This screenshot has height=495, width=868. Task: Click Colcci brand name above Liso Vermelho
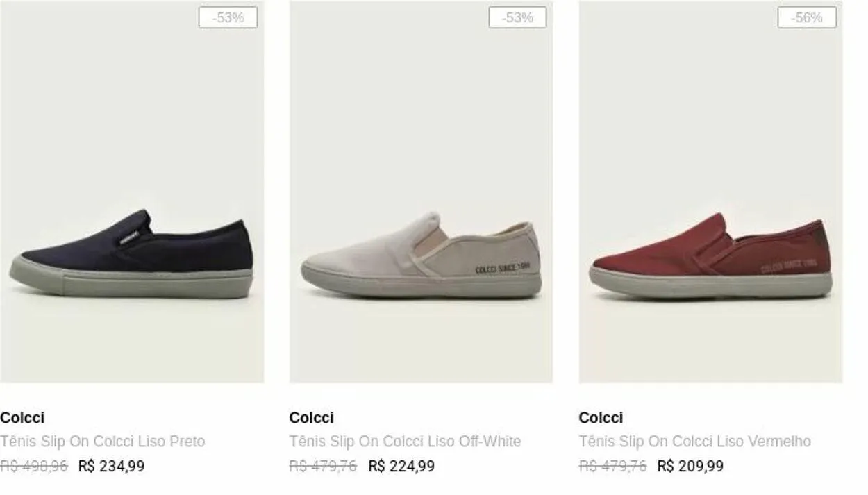click(x=601, y=418)
